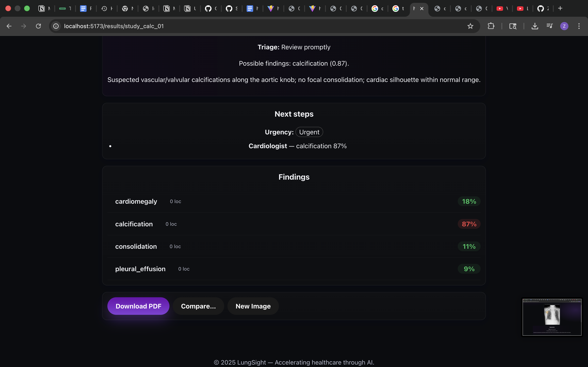The width and height of the screenshot is (588, 367).
Task: Close the active tab
Action: (x=422, y=9)
